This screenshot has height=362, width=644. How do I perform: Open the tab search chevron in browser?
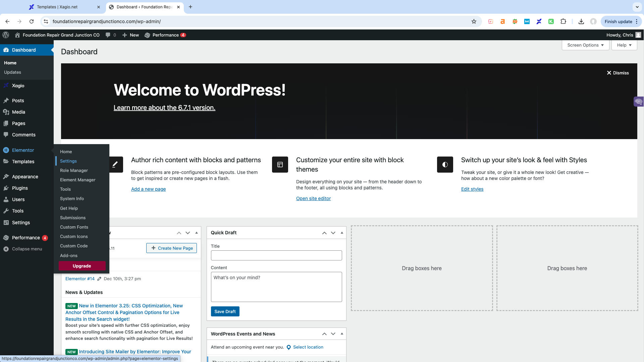pyautogui.click(x=637, y=7)
